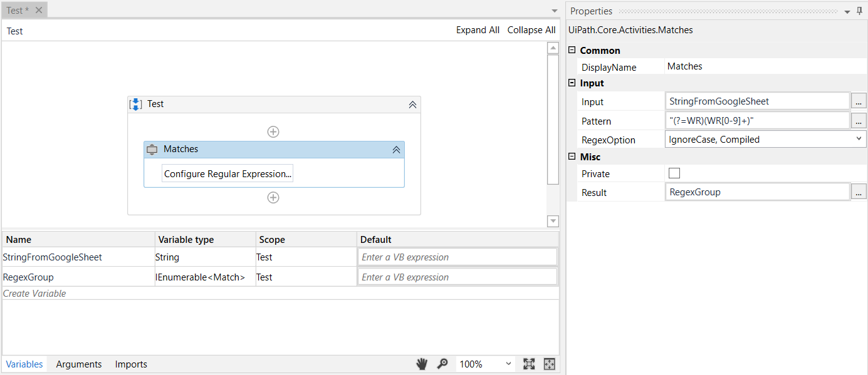Pin the Properties panel
This screenshot has width=868, height=375.
pyautogui.click(x=859, y=11)
